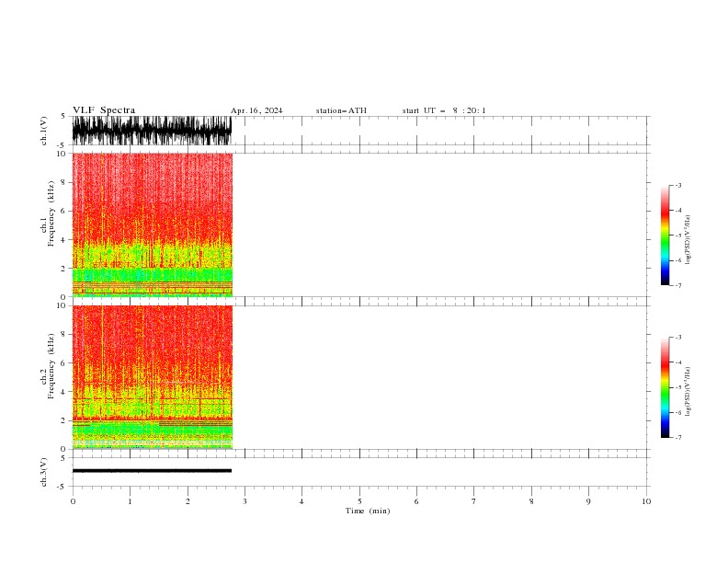Image resolution: width=728 pixels, height=563 pixels.
Task: Click the ch.1 waveform trace
Action: 152,131
